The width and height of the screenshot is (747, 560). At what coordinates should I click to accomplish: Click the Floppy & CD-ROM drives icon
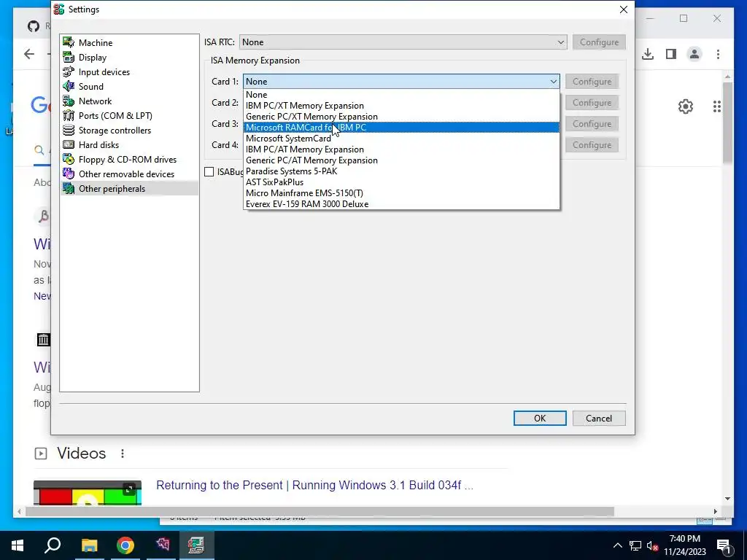coord(69,160)
